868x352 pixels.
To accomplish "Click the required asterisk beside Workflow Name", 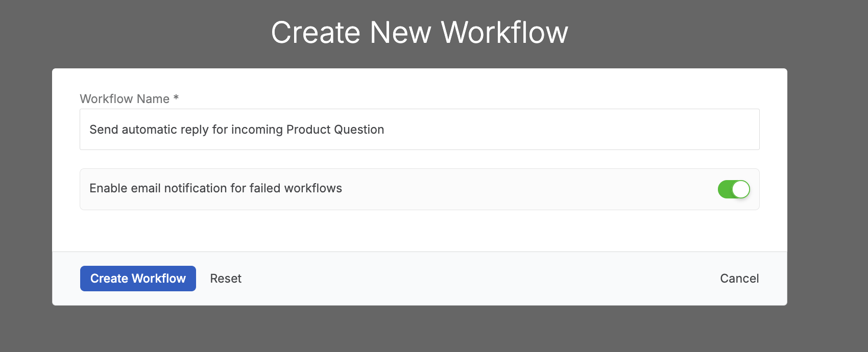I will [x=176, y=97].
